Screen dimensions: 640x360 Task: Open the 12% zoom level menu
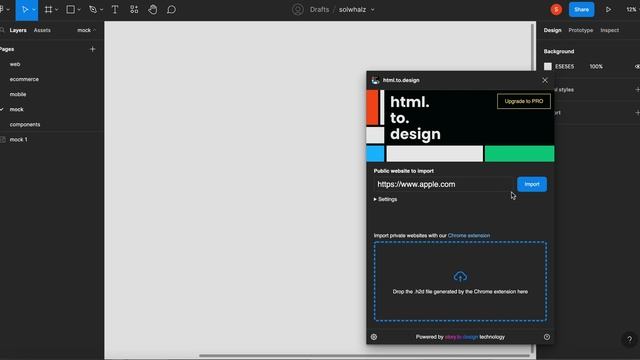coord(632,9)
